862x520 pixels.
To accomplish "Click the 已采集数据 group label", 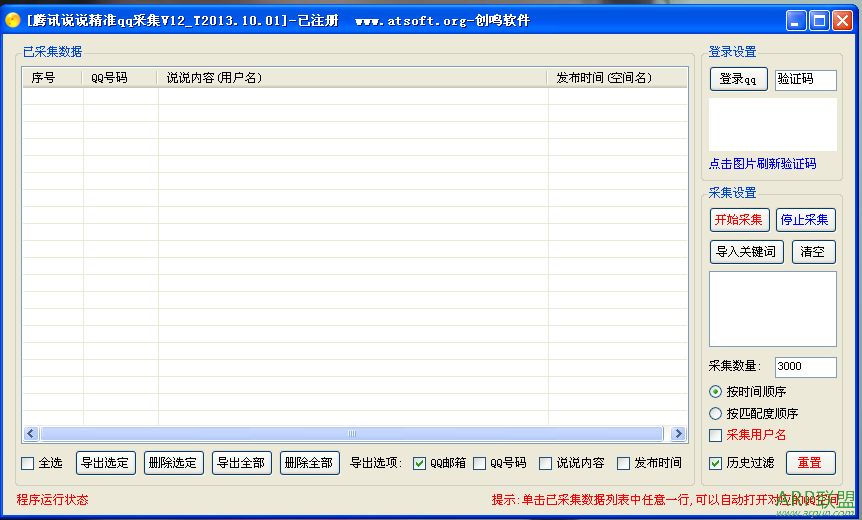I will click(52, 52).
